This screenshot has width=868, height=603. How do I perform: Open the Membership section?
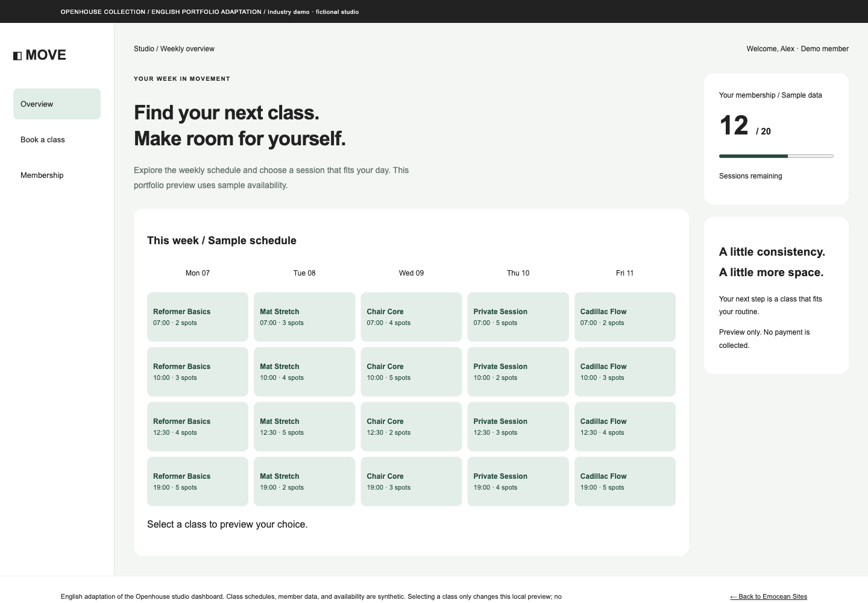tap(57, 175)
